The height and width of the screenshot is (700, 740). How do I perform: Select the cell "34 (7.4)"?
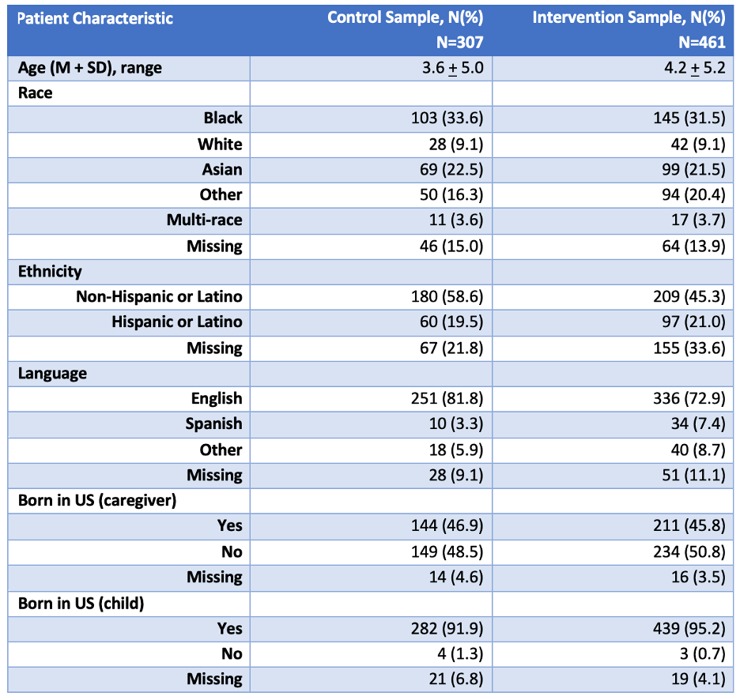coord(698,424)
